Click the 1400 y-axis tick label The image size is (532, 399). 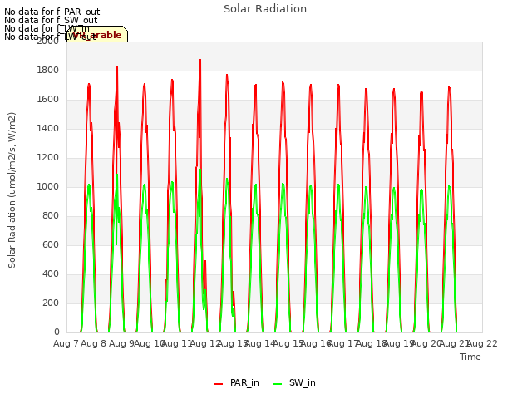pos(48,128)
